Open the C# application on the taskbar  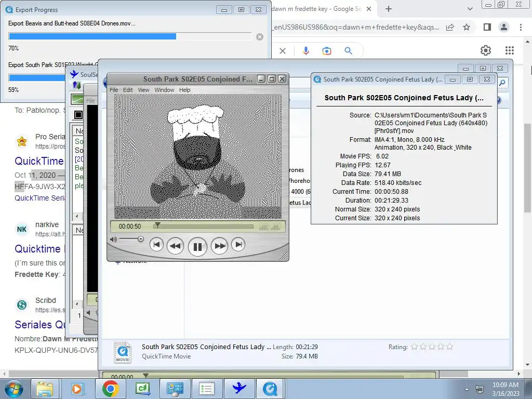(x=142, y=389)
